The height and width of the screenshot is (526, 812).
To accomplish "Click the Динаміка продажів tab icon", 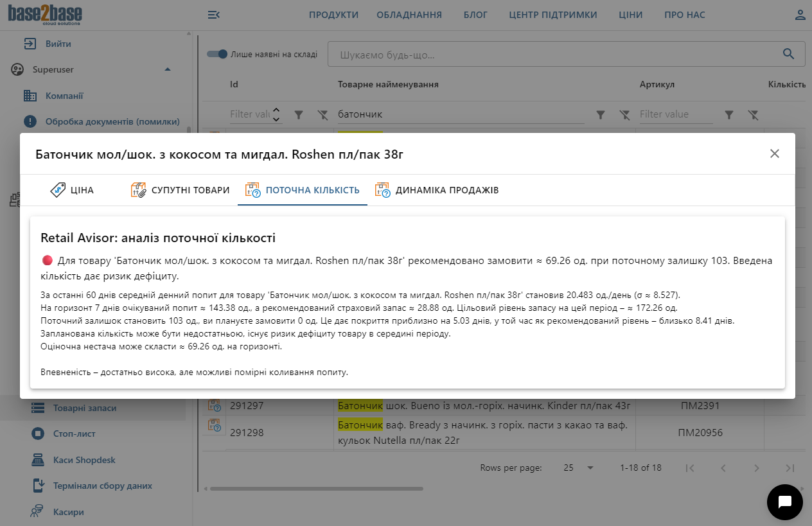I will [385, 189].
